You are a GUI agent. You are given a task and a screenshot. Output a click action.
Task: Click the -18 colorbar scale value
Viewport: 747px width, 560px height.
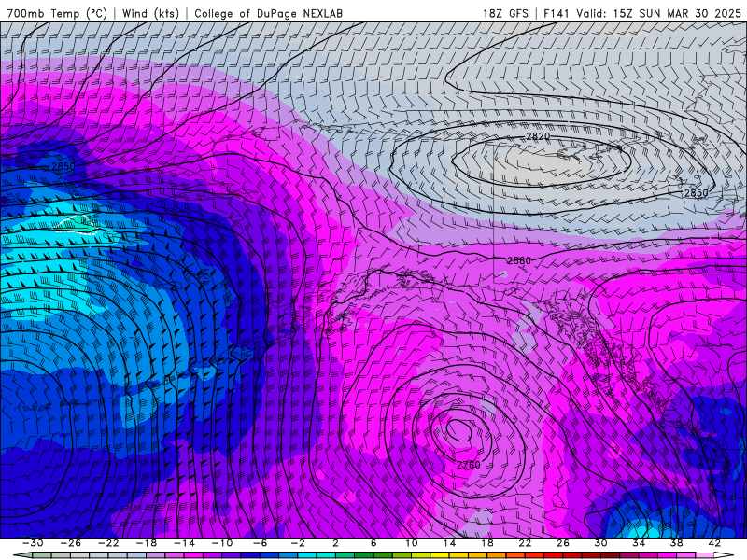[147, 543]
